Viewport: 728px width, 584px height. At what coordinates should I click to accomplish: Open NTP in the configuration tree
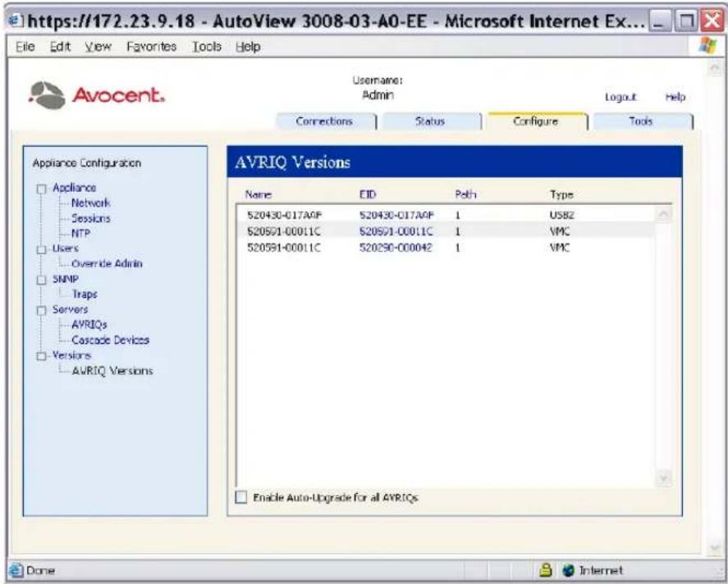pyautogui.click(x=80, y=233)
